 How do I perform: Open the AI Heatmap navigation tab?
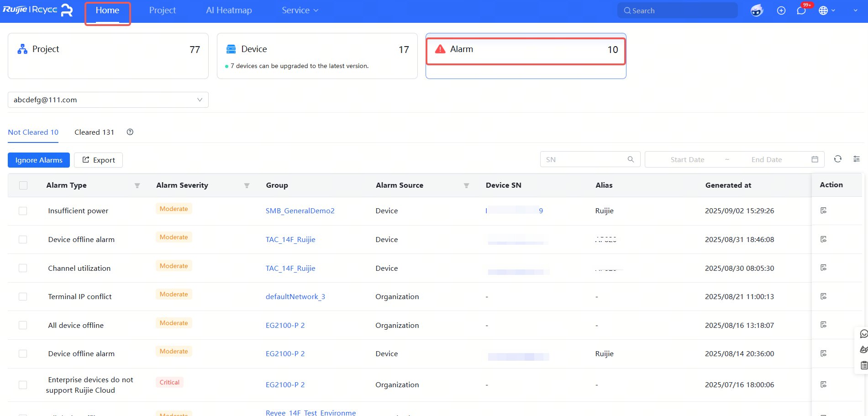[229, 11]
